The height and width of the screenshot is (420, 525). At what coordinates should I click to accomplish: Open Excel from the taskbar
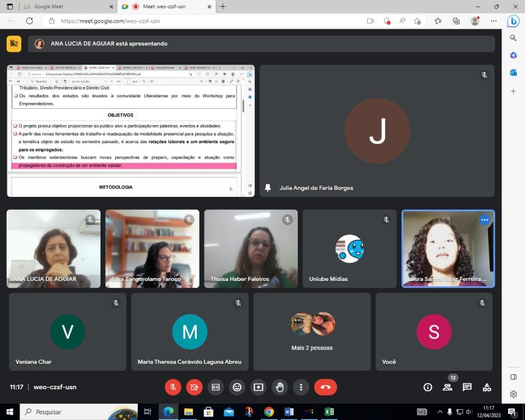(x=329, y=412)
